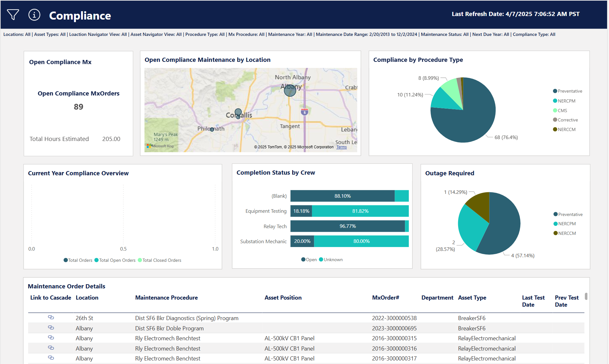This screenshot has width=609, height=364.
Task: Click the cascade link for Dist SF6 Bkr Doble Program
Action: pyautogui.click(x=51, y=328)
